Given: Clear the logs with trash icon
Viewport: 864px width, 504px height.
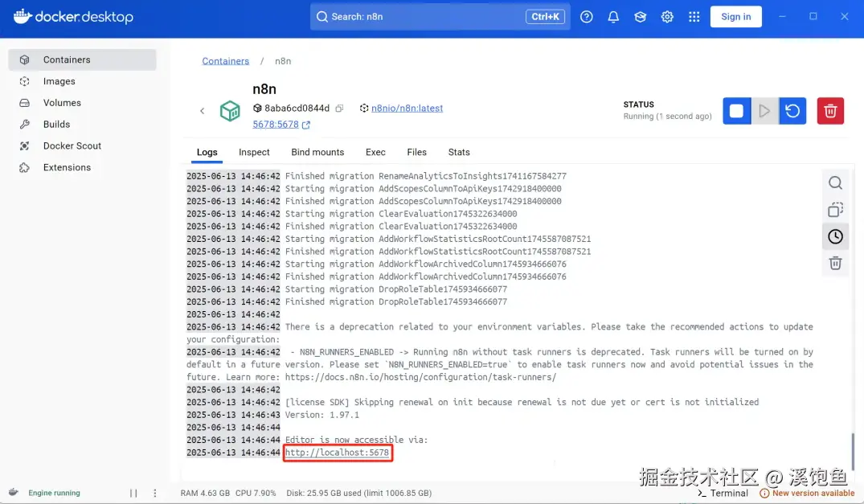Looking at the screenshot, I should (835, 264).
